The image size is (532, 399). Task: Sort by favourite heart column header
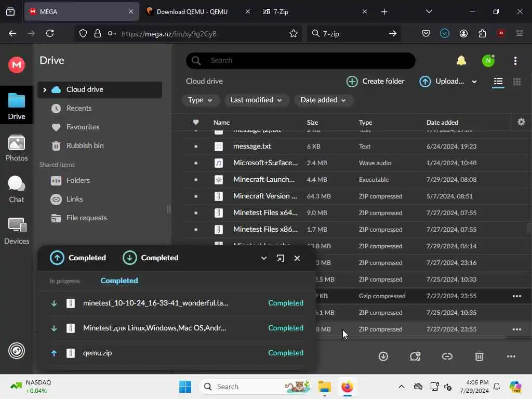[196, 122]
